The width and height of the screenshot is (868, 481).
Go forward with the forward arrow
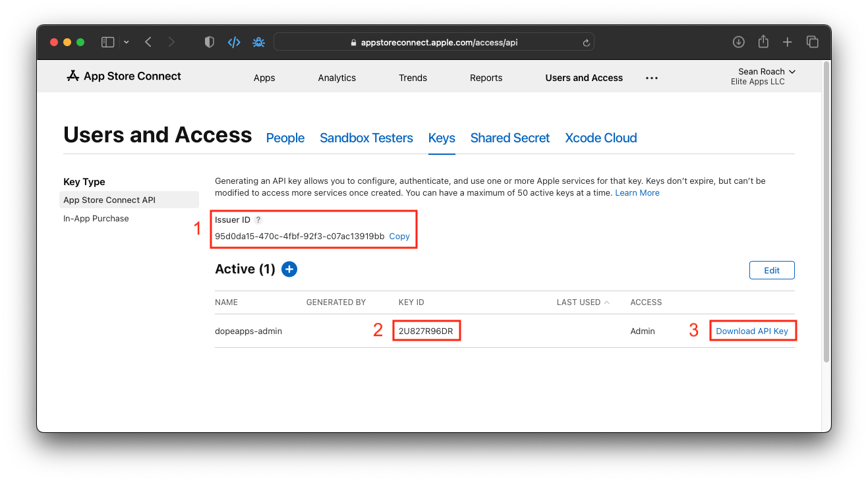(171, 42)
